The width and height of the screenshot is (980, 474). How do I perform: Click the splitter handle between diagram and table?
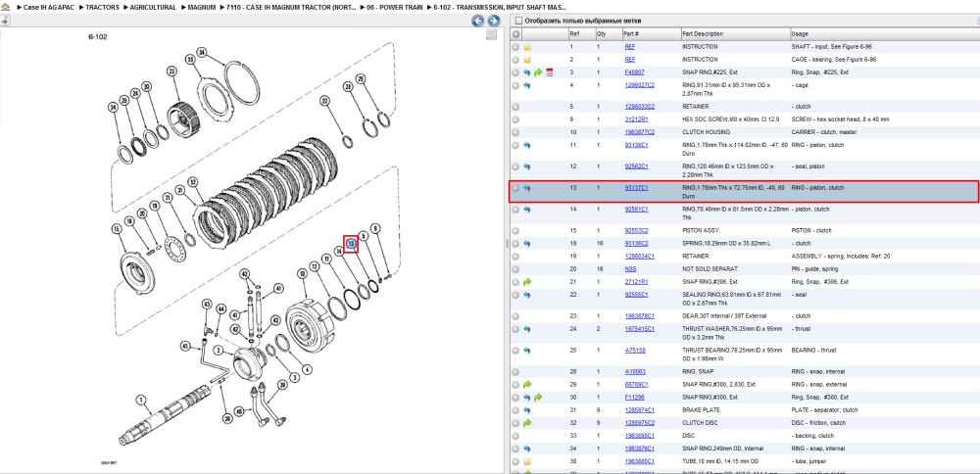(x=507, y=244)
